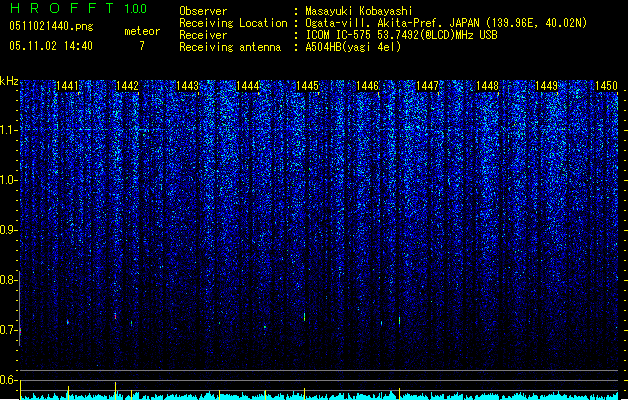Click the 'Observer' field label
The height and width of the screenshot is (400, 629).
click(203, 11)
